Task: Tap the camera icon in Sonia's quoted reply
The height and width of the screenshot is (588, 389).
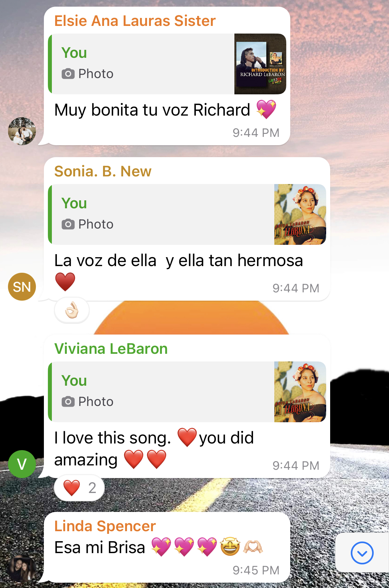Action: 68,224
